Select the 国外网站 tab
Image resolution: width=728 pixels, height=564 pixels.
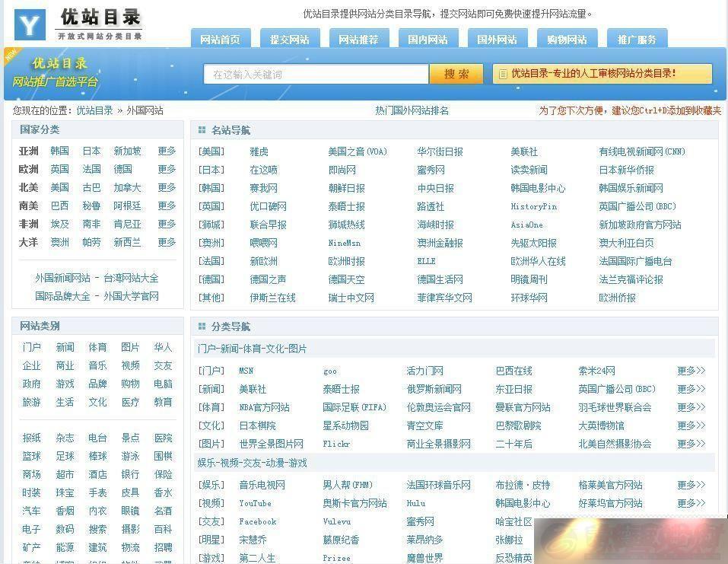[x=498, y=39]
